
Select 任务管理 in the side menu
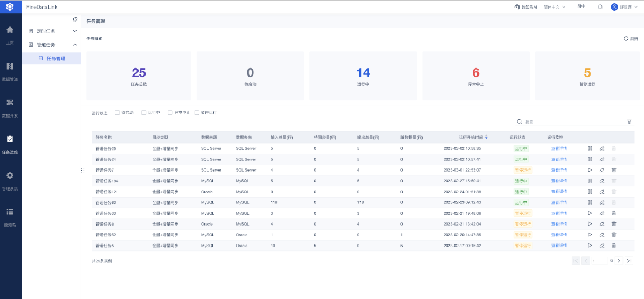51,58
